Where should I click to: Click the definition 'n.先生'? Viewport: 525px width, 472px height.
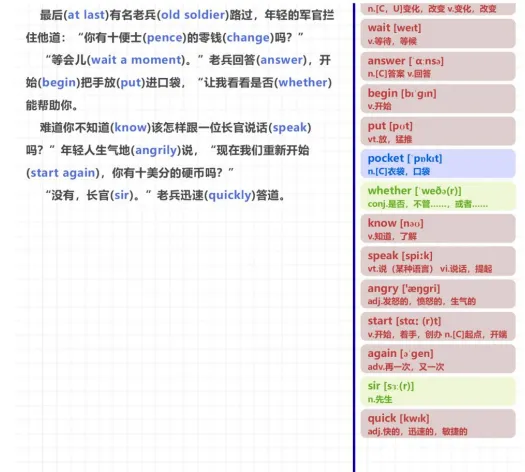click(x=380, y=399)
